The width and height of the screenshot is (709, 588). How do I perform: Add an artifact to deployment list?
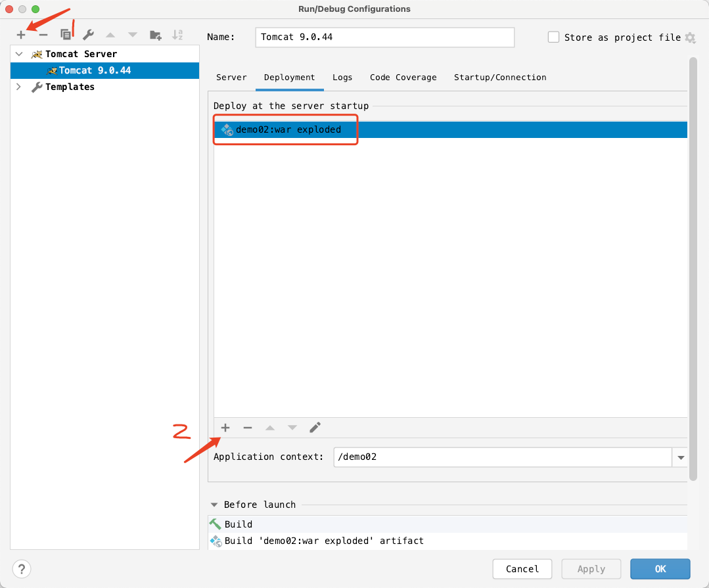(x=225, y=428)
